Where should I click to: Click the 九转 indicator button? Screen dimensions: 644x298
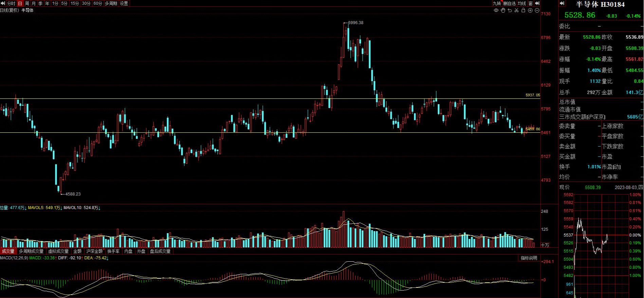tap(497, 3)
